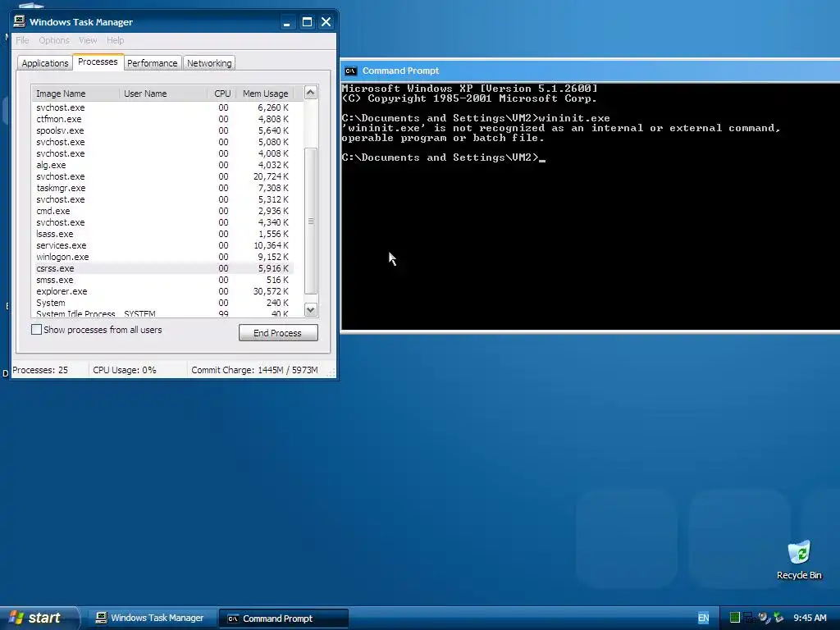Select svchost.exe using 20,724 K memory
840x630 pixels.
tap(163, 177)
